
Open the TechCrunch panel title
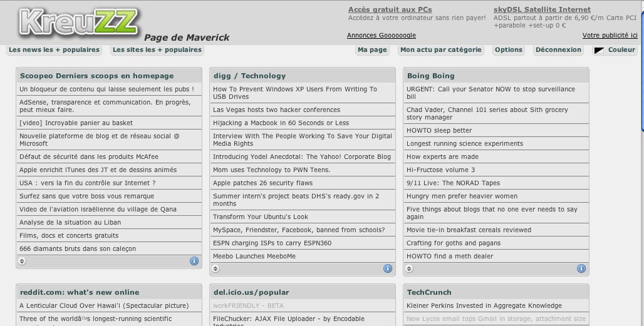coord(429,292)
